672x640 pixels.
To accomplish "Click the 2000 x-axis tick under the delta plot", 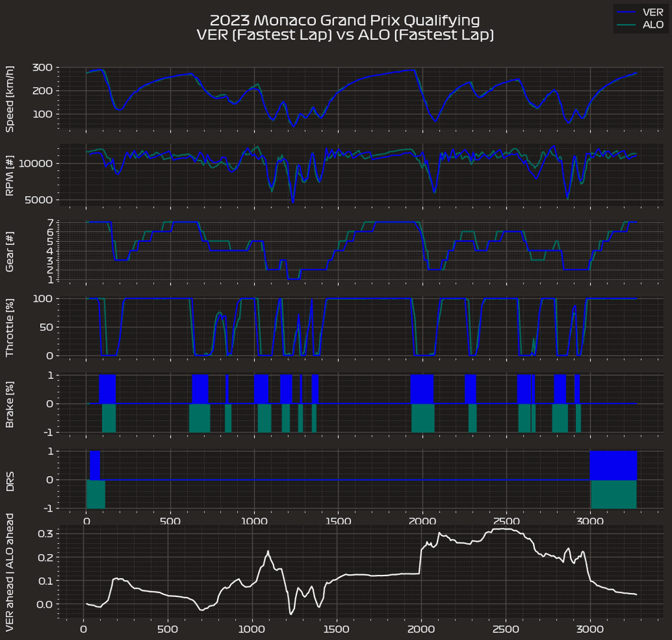I will tap(421, 629).
